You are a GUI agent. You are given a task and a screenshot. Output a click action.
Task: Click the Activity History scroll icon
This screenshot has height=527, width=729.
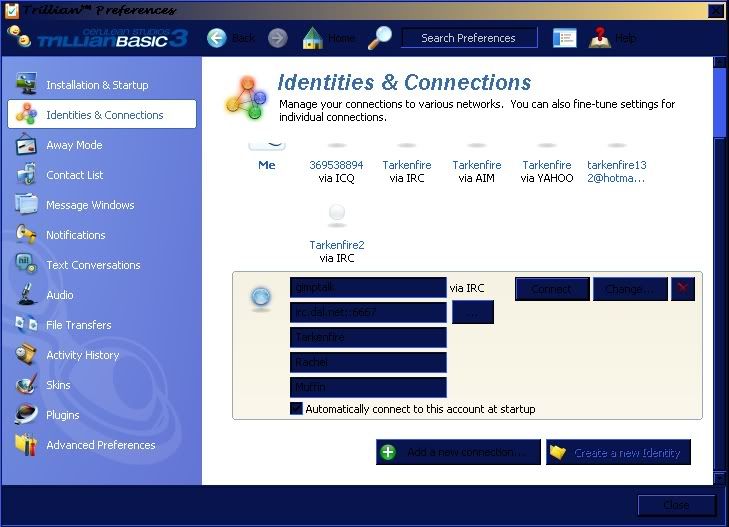26,355
